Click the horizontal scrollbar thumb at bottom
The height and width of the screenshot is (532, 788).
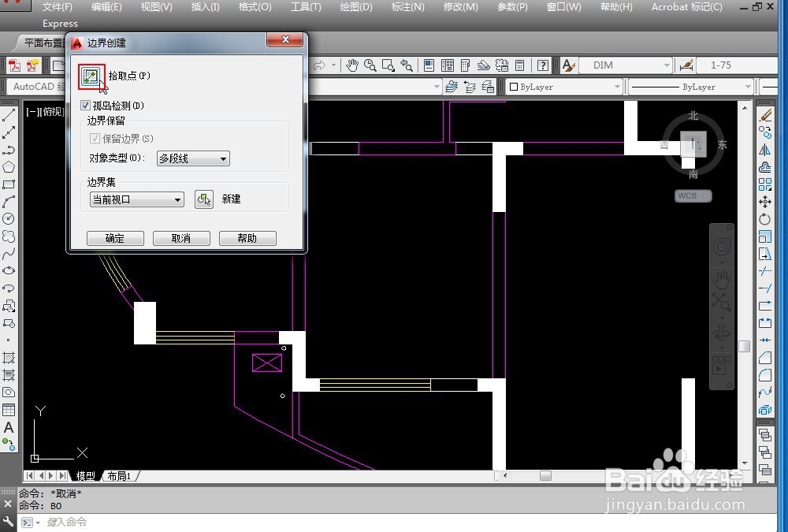[x=545, y=476]
